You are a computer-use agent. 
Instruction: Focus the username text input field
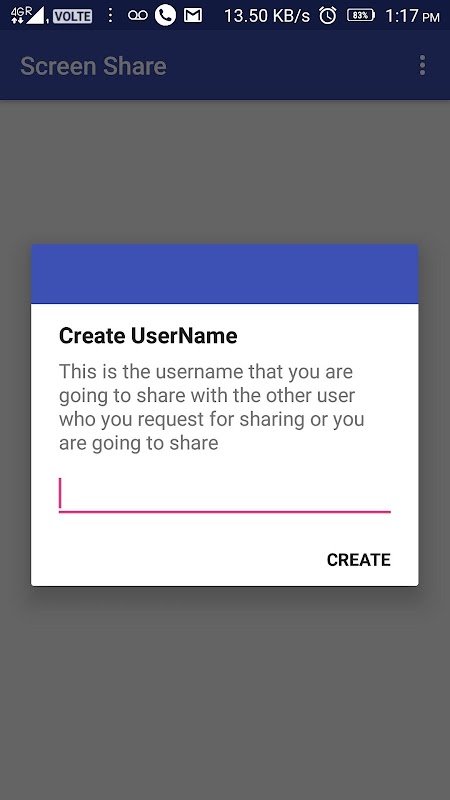(x=224, y=495)
